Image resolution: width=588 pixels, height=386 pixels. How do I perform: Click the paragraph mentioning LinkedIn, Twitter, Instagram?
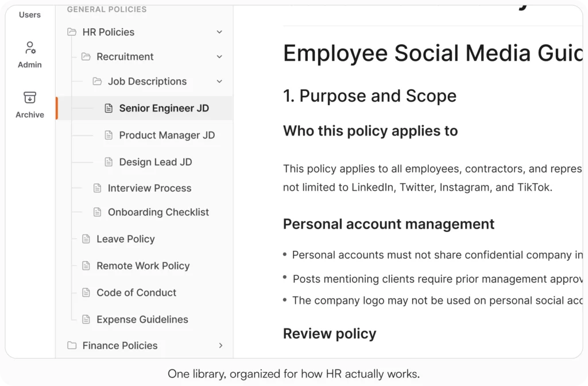click(433, 178)
